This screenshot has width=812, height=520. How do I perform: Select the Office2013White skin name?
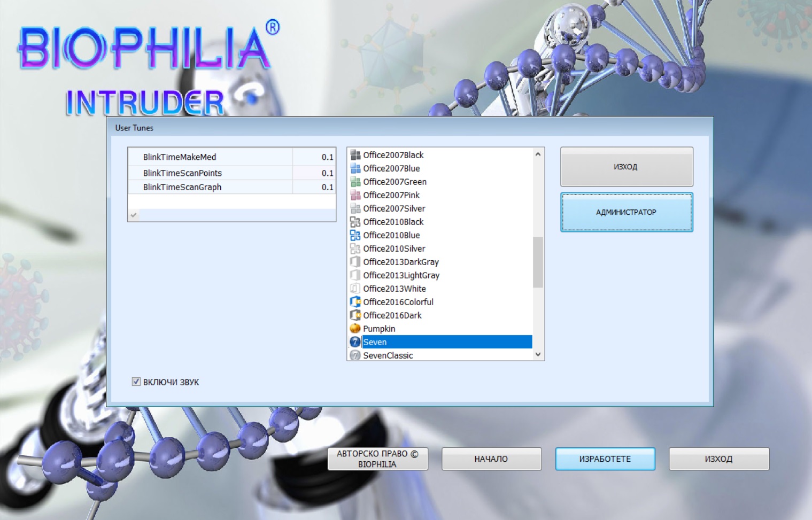pyautogui.click(x=395, y=289)
